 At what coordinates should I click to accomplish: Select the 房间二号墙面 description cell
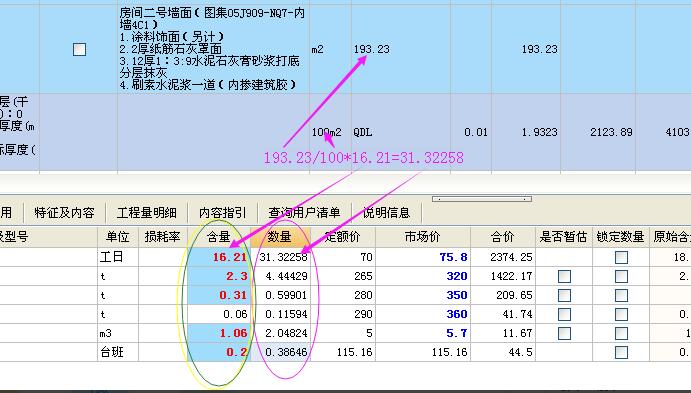tap(213, 49)
